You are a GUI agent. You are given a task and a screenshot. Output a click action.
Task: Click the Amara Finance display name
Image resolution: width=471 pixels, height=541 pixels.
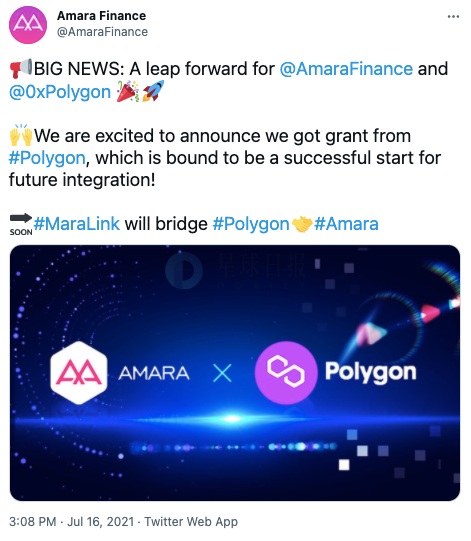click(101, 16)
